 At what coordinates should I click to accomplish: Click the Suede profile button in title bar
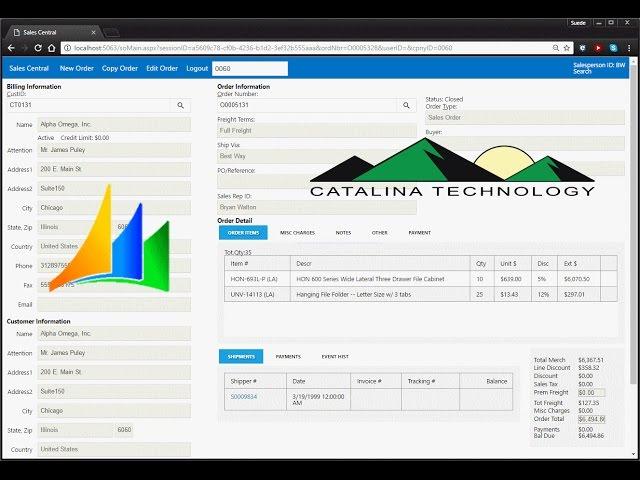[x=578, y=23]
